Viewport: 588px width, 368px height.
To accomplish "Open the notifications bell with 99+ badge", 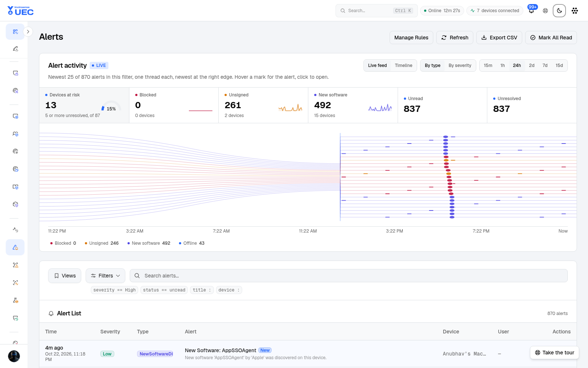I will click(x=531, y=11).
